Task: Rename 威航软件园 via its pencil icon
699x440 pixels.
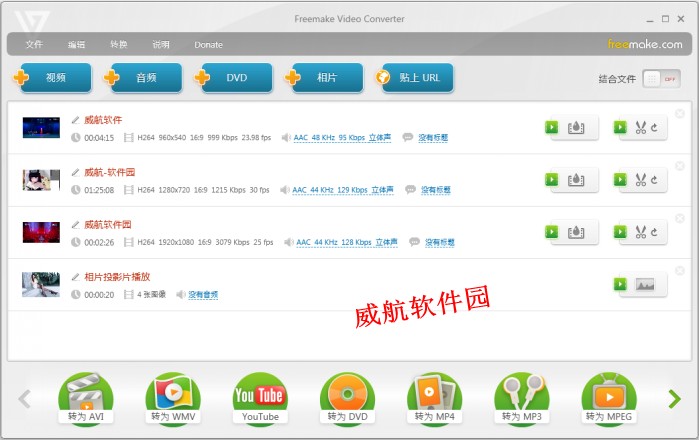Action: [75, 224]
